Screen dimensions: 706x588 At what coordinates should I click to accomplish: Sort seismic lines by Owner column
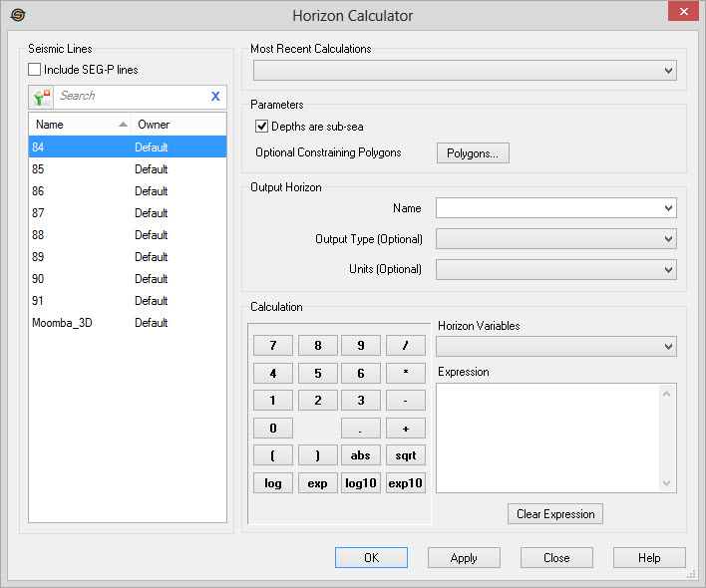pos(178,125)
